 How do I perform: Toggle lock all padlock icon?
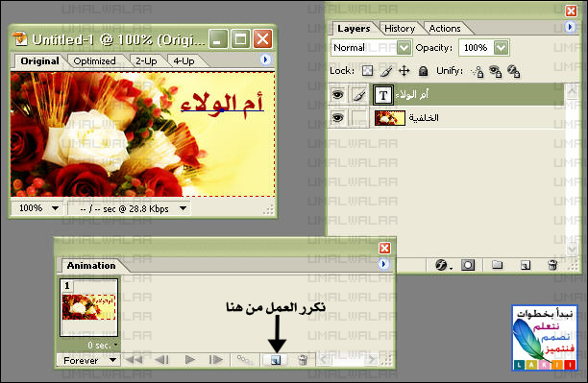tap(423, 71)
